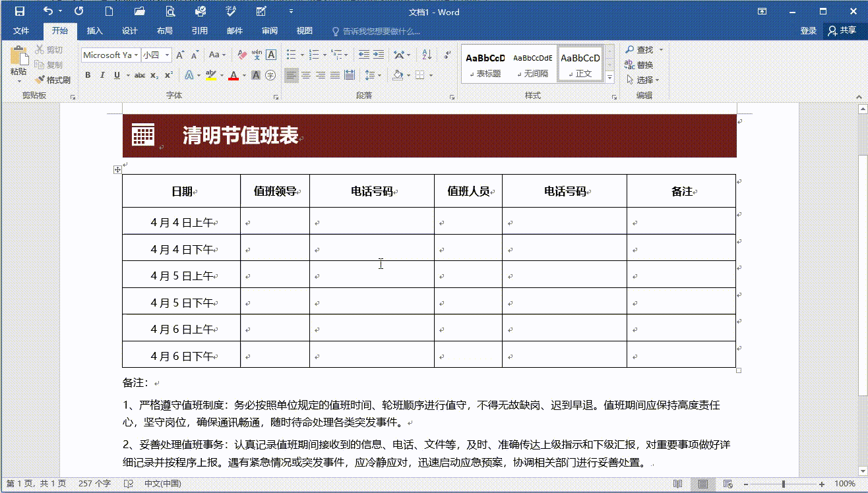Open the phonetic guide (wén) tool
This screenshot has height=493, width=868.
257,55
